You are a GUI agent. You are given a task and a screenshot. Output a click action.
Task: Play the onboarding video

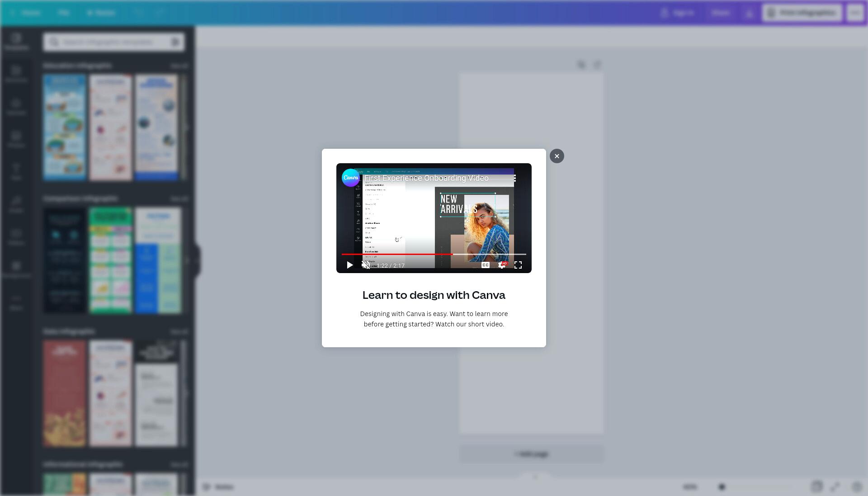[349, 265]
